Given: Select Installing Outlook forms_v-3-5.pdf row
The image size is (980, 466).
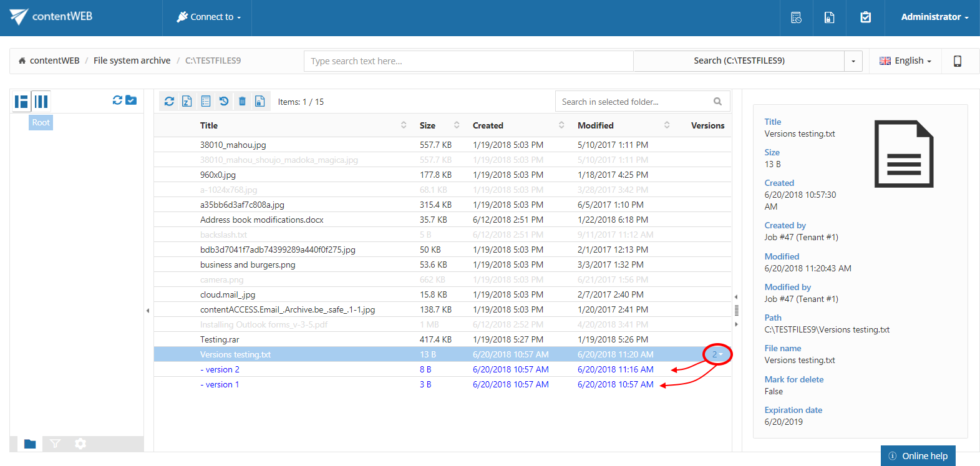Looking at the screenshot, I should 443,324.
